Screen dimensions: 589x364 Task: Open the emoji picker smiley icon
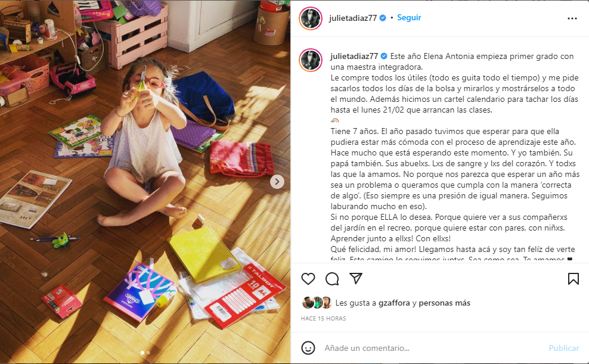click(308, 348)
